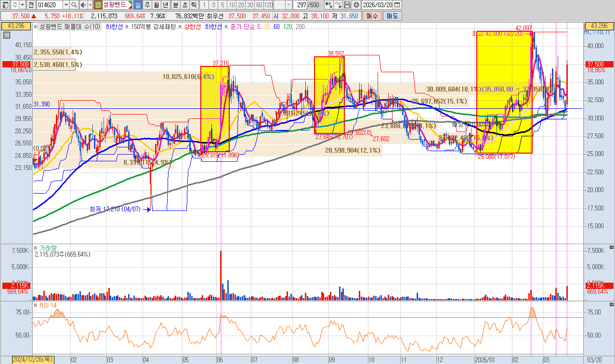615x364 pixels.
Task: Click the add candlestick indicator icon
Action: click(329, 5)
